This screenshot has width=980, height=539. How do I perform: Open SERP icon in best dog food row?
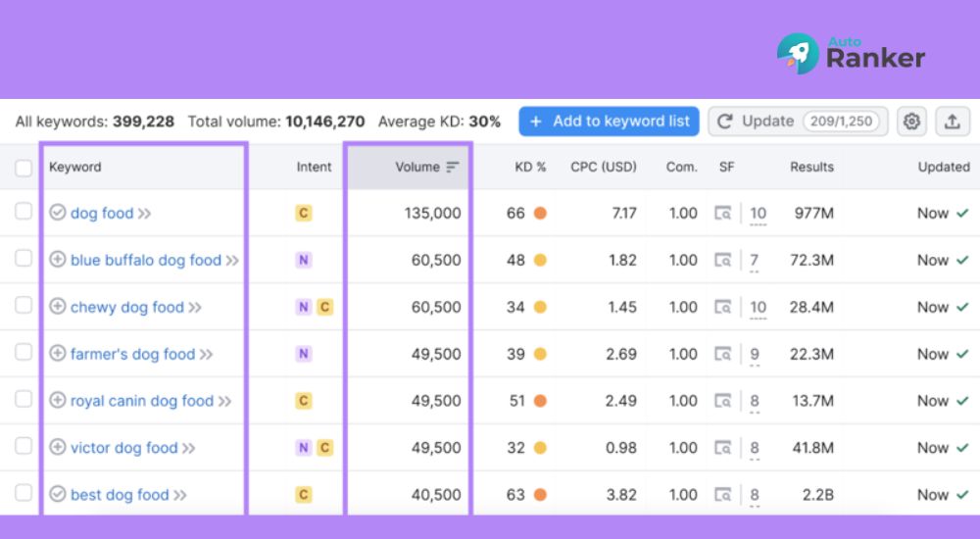coord(723,495)
